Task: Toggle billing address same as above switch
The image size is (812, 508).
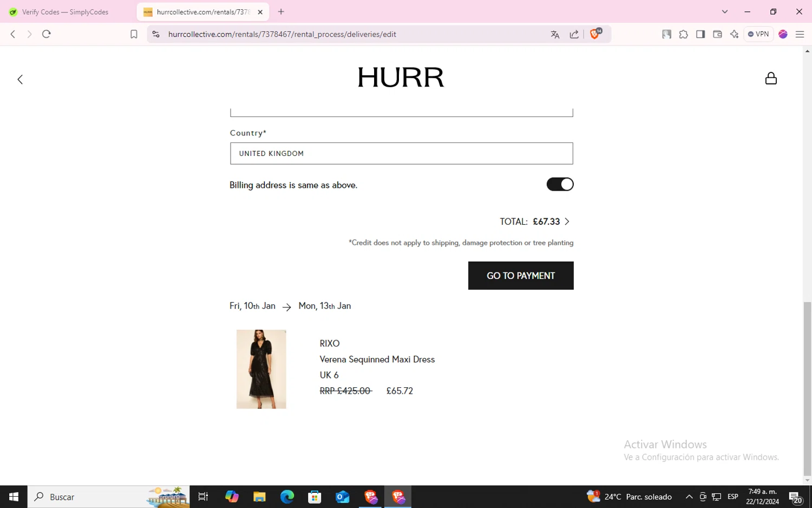Action: tap(560, 184)
